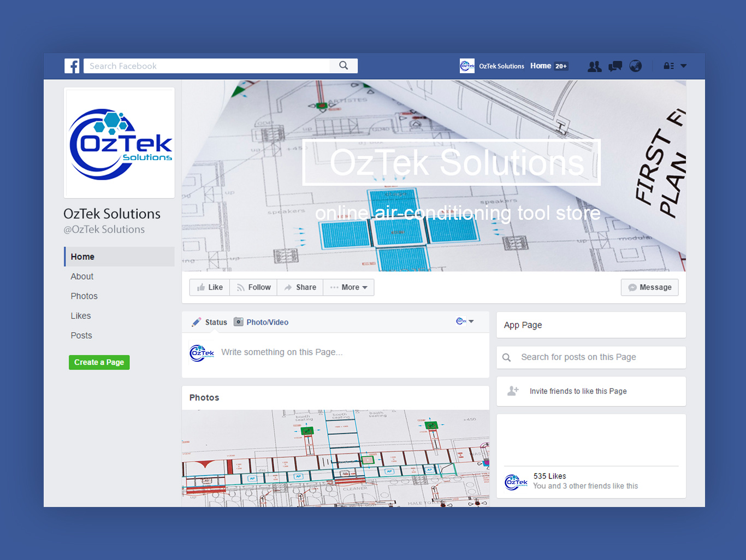The image size is (746, 560).
Task: Open the More options dropdown
Action: 348,287
